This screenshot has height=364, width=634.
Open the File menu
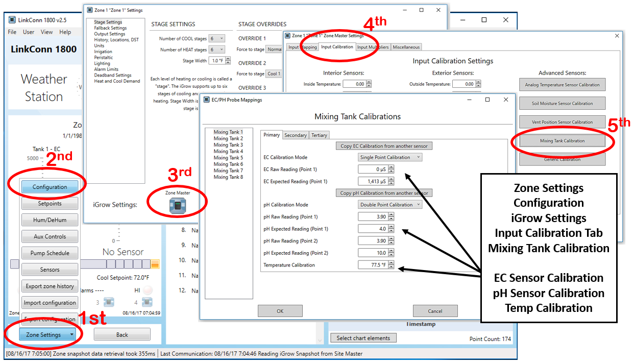(x=12, y=32)
